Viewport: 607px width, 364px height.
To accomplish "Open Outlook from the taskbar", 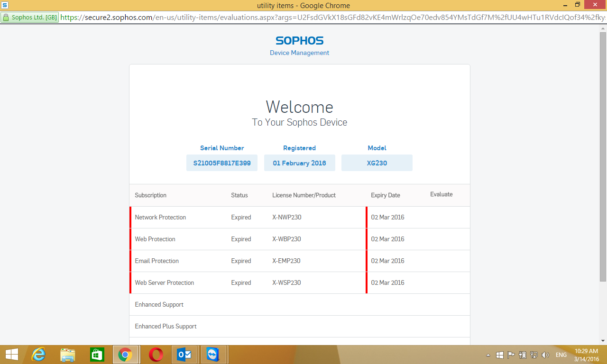I will tap(184, 355).
